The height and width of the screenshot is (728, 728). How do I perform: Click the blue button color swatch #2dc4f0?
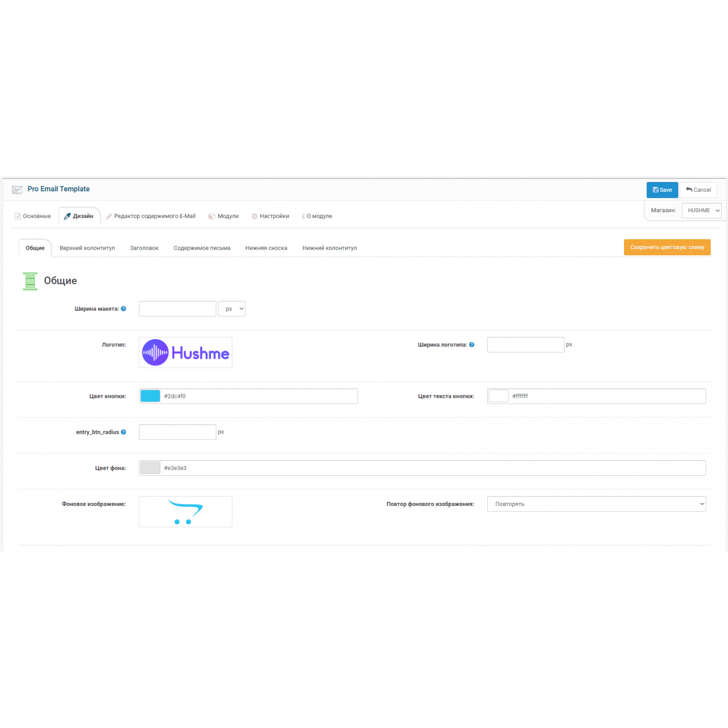point(150,396)
